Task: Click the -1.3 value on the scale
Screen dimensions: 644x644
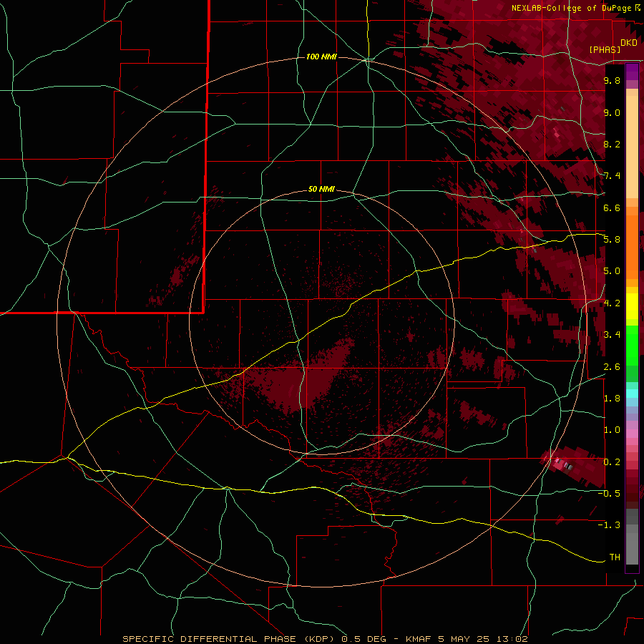Action: 610,525
